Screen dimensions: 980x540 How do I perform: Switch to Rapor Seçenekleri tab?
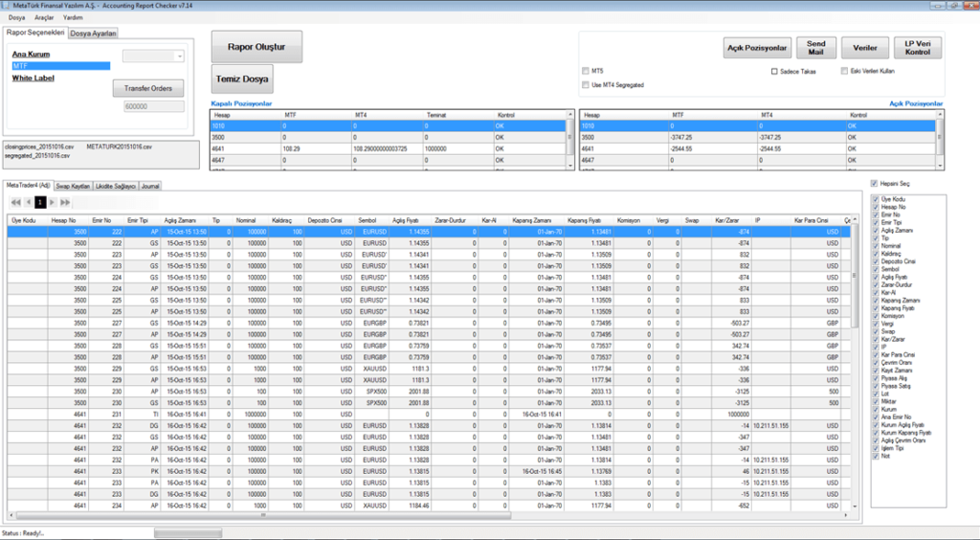coord(35,33)
